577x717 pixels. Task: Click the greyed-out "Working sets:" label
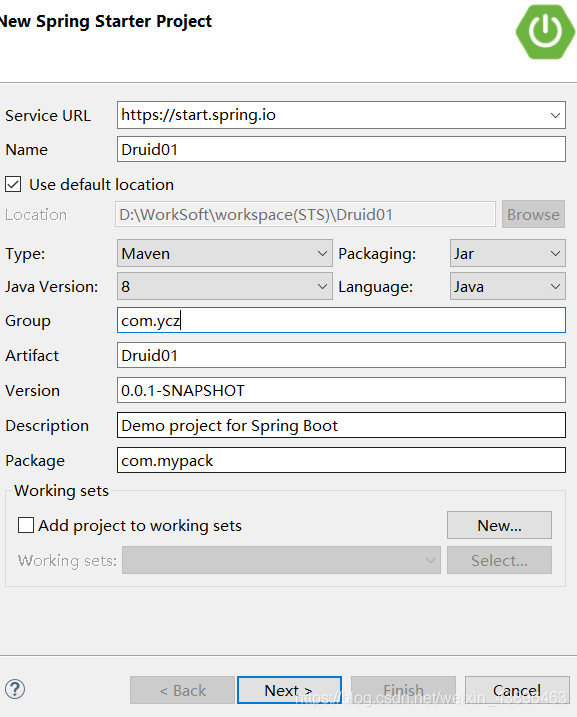pyautogui.click(x=67, y=561)
